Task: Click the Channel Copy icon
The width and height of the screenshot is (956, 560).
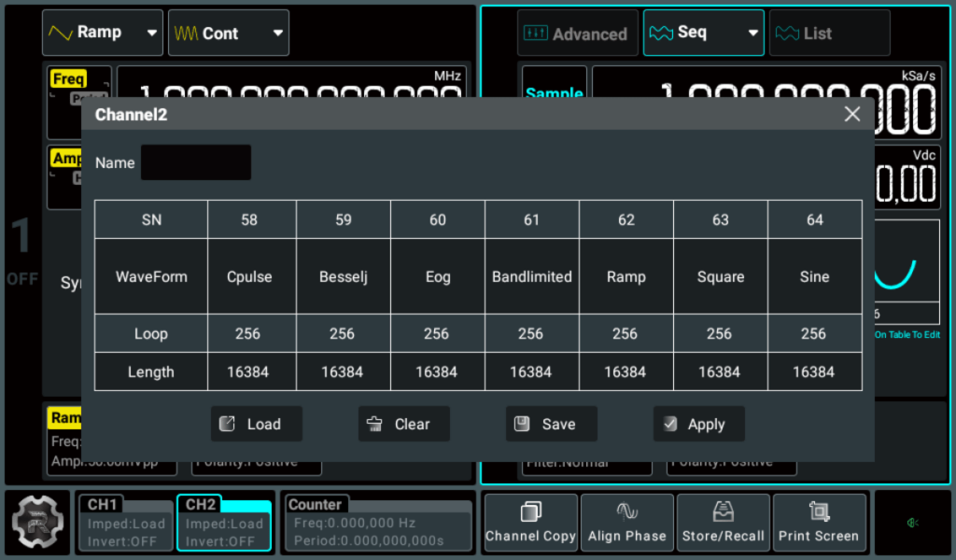Action: [x=530, y=523]
